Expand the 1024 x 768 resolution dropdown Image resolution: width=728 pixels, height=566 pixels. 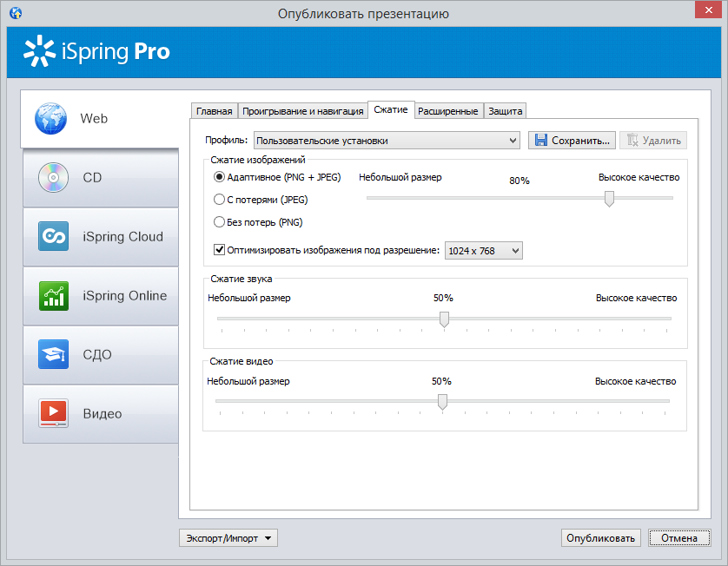coord(483,251)
